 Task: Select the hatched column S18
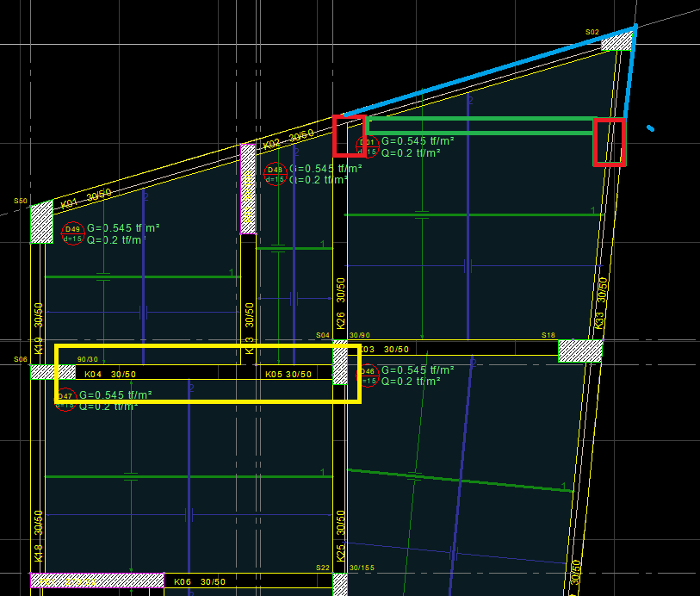579,351
